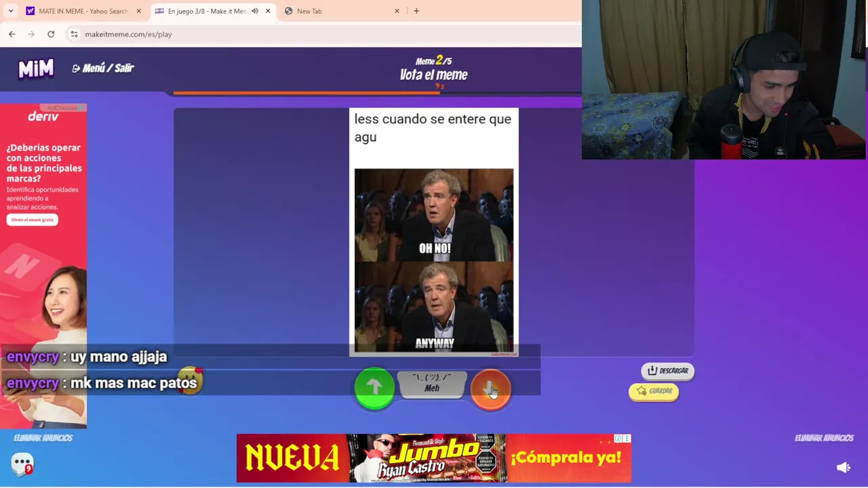Go back in browser history

(x=12, y=34)
